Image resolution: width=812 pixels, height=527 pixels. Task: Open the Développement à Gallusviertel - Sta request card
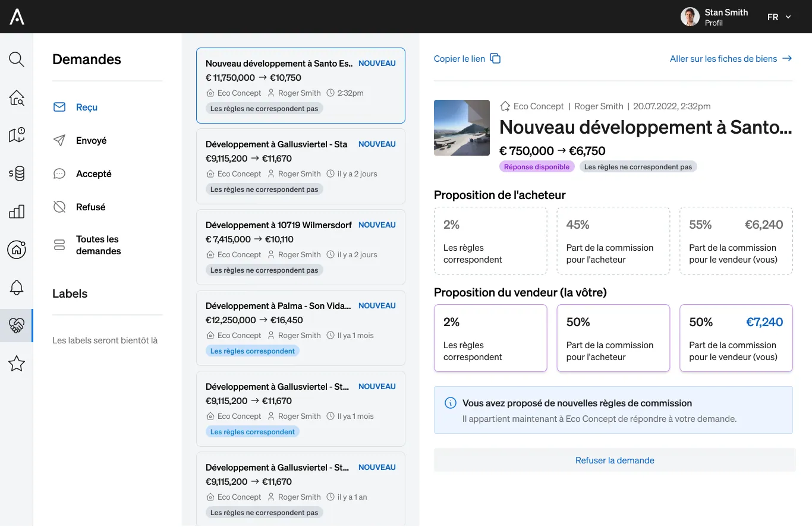pyautogui.click(x=301, y=166)
